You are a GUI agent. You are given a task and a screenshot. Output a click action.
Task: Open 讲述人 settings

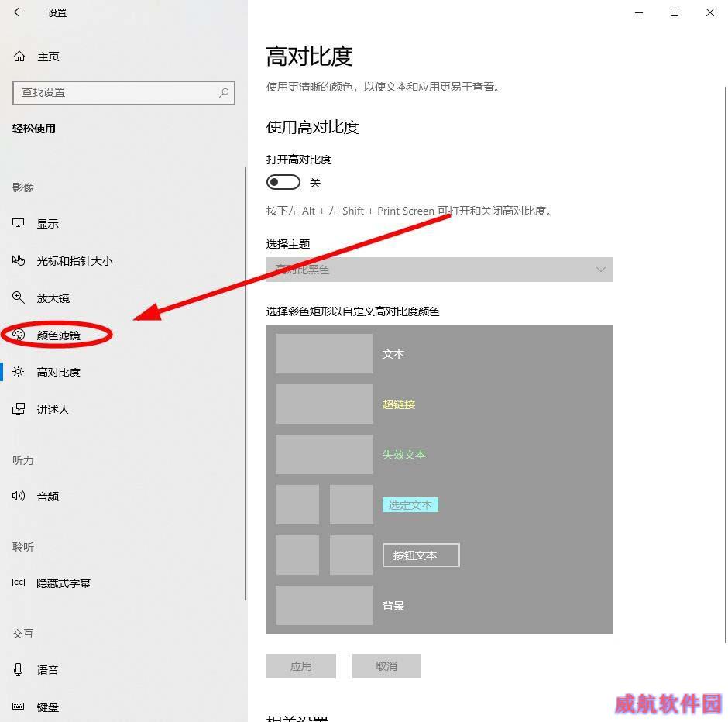53,410
